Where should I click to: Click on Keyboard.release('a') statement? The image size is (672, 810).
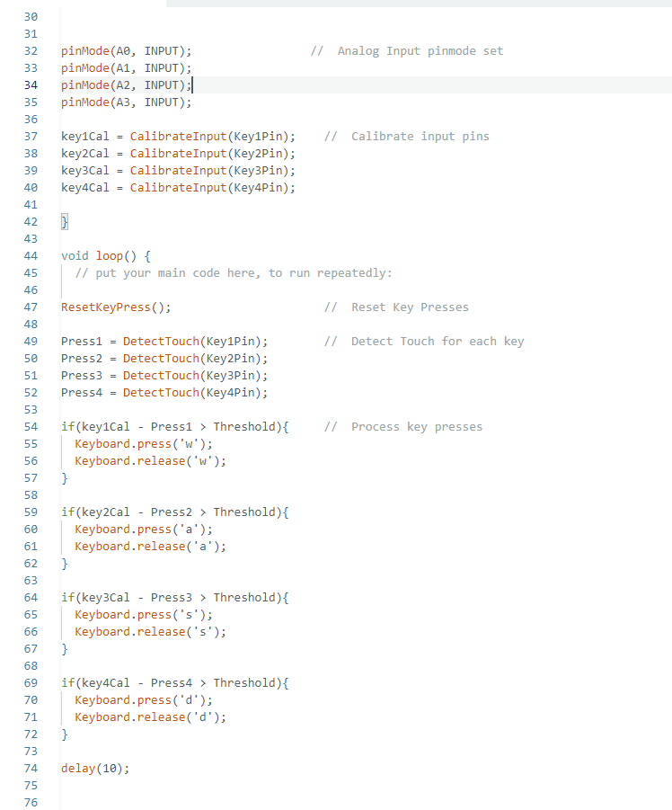coord(150,547)
